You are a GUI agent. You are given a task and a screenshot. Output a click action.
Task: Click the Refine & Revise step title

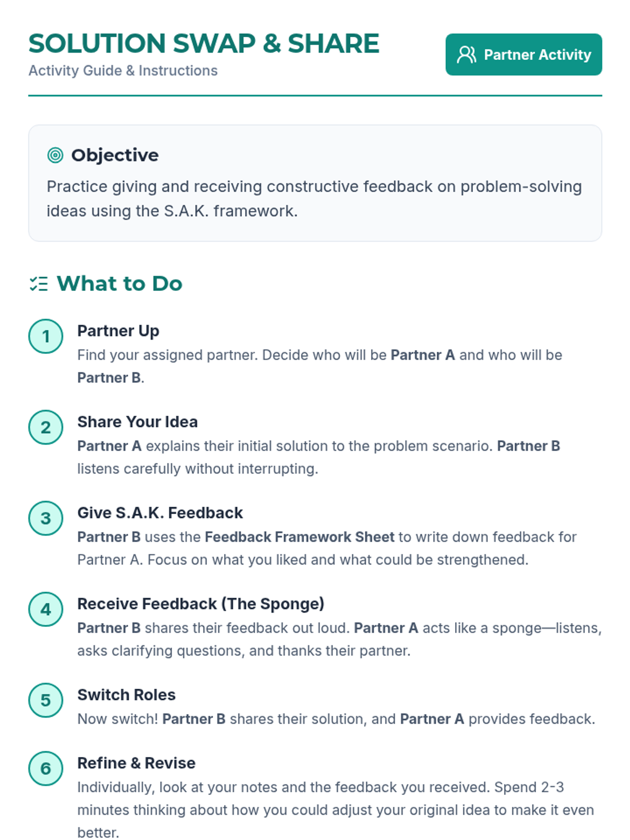[136, 763]
